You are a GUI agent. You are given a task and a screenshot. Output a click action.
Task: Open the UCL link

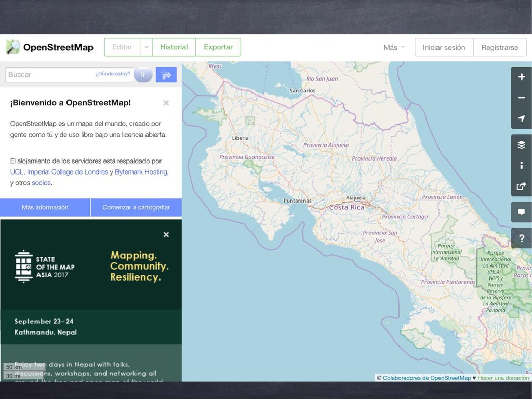click(x=17, y=172)
